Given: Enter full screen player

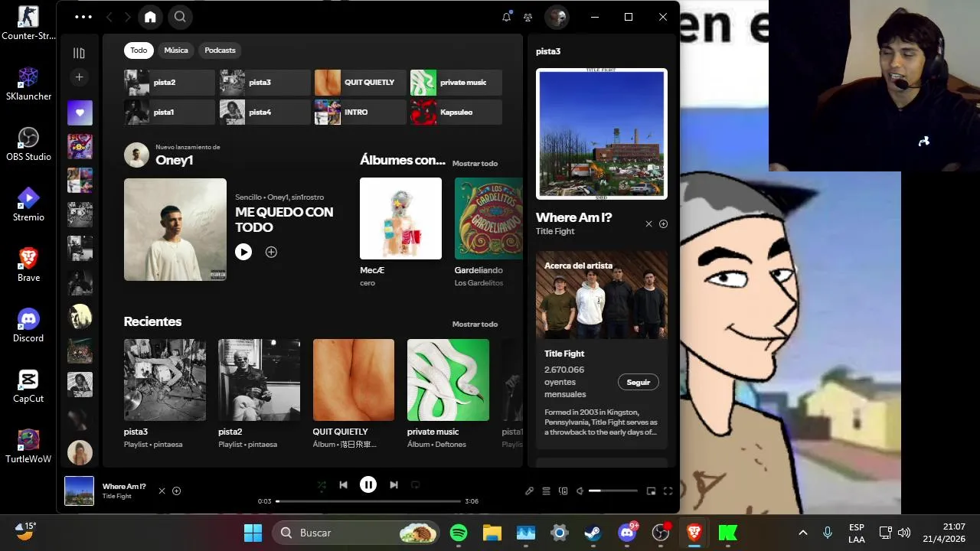Looking at the screenshot, I should click(668, 491).
